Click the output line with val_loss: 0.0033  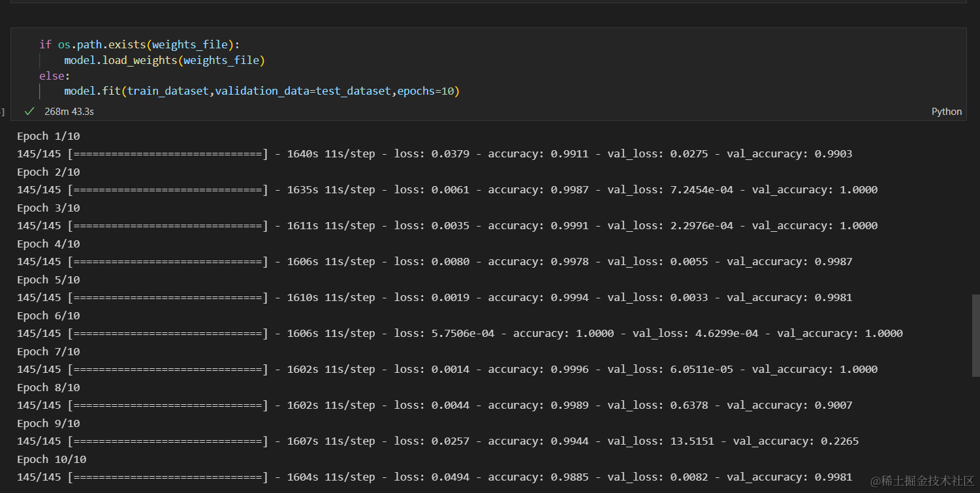[x=435, y=298]
